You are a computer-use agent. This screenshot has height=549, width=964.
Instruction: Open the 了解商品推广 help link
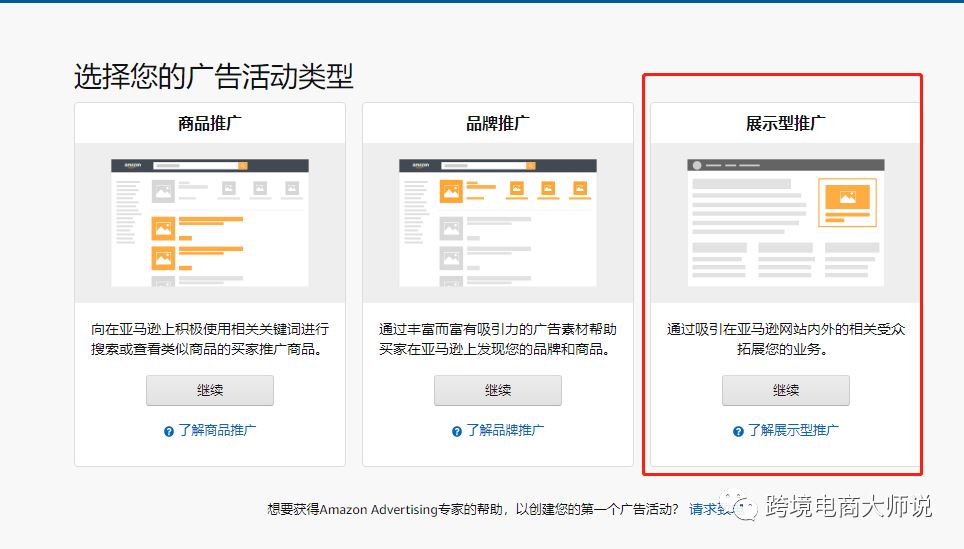coord(217,430)
